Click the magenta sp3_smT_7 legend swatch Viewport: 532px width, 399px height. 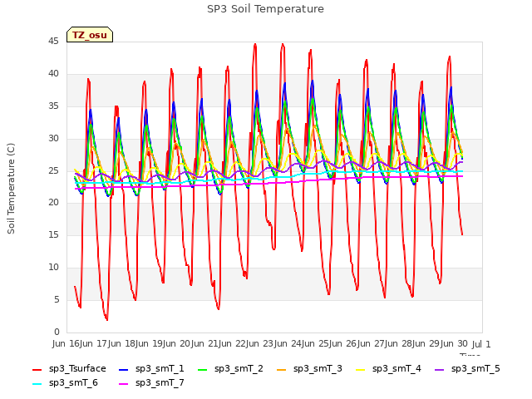(124, 384)
